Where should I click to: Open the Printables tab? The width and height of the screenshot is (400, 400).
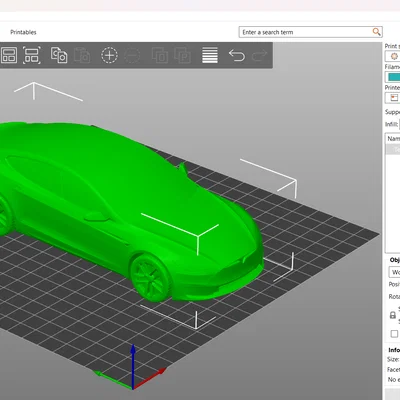coord(23,32)
